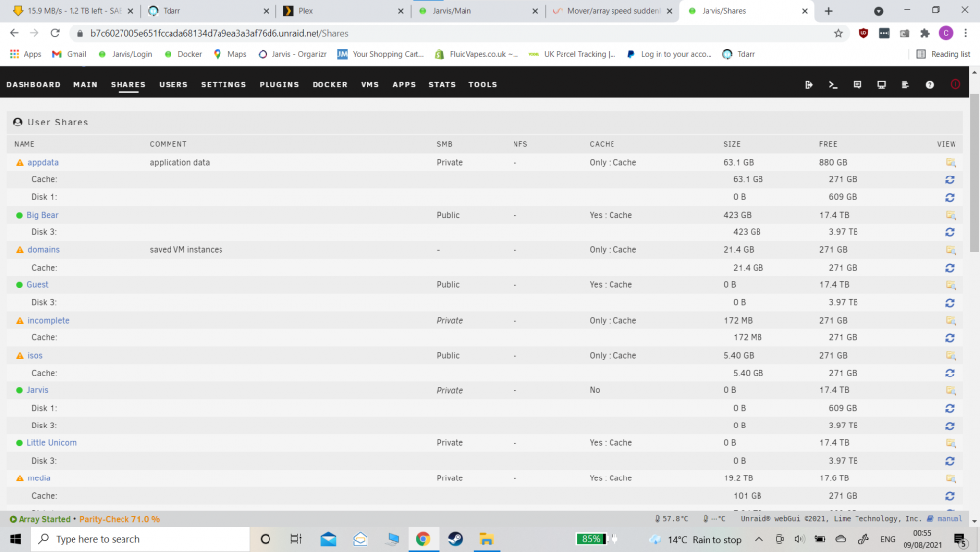The image size is (980, 552).
Task: Browse the media share folder icon
Action: pos(951,478)
